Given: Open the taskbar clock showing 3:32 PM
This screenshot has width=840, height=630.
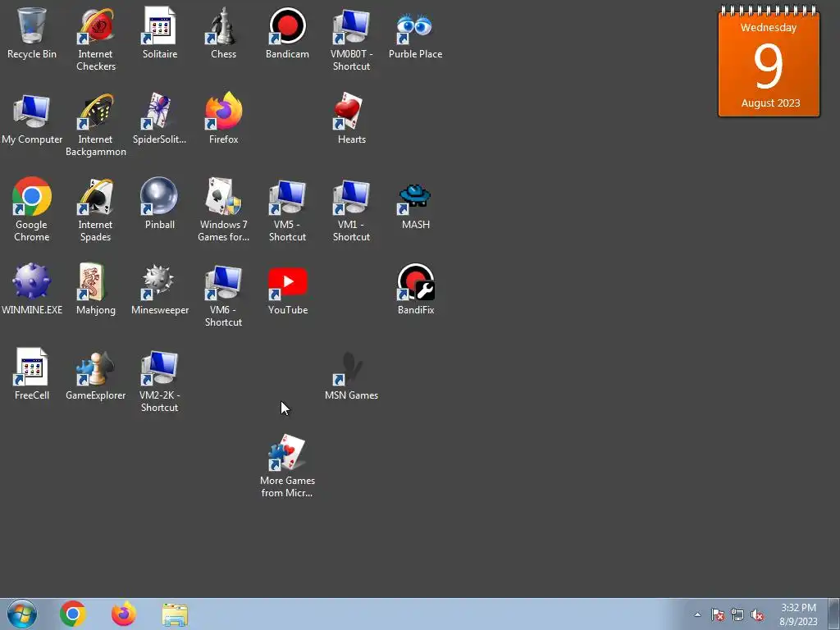Looking at the screenshot, I should click(798, 614).
